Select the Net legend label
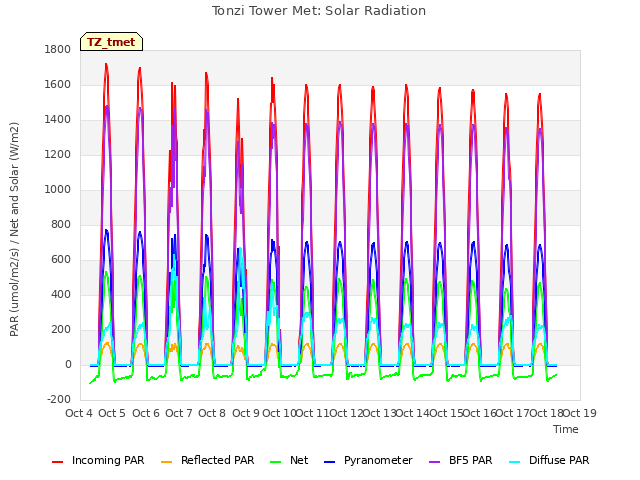Screen dimensions: 640x480 pos(299,460)
